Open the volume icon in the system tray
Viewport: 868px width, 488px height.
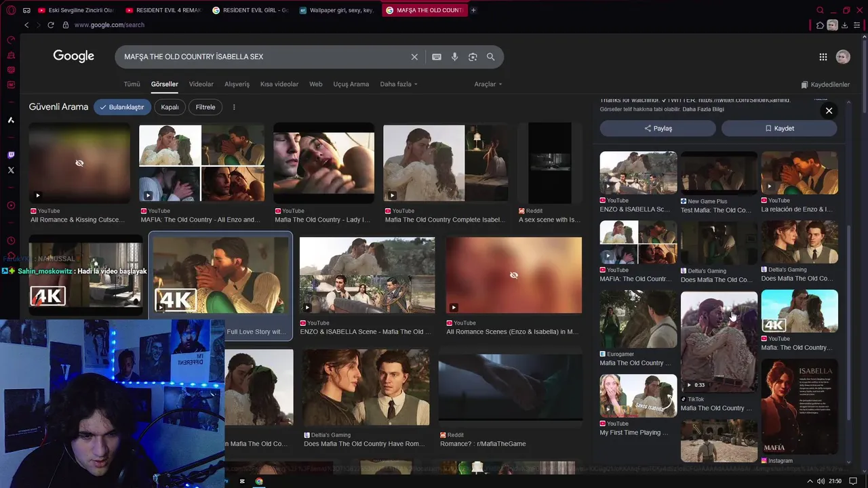(821, 481)
